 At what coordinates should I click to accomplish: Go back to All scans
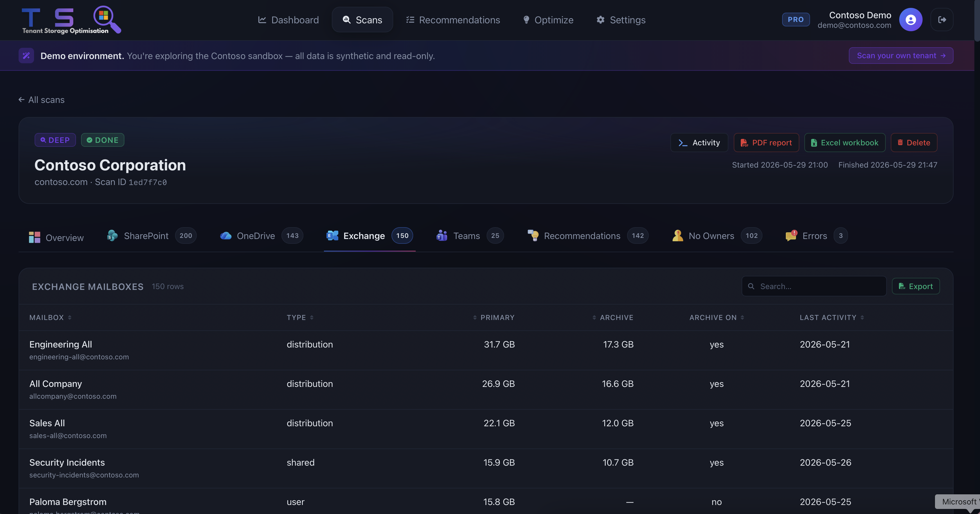point(41,100)
